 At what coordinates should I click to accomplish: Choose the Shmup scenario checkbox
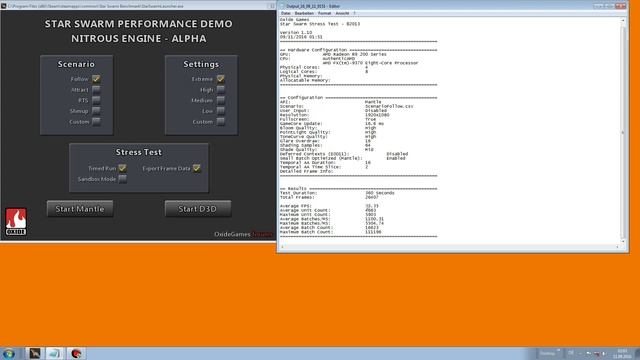(x=96, y=111)
